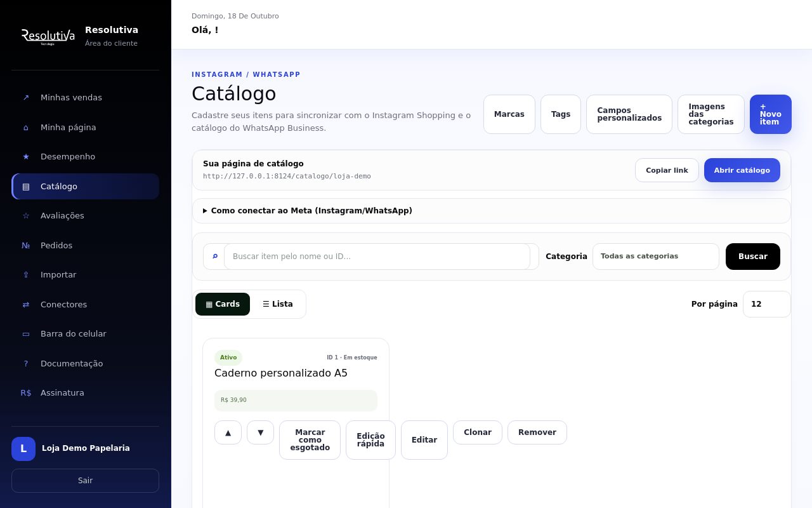Navigate to Conectores in sidebar
The width and height of the screenshot is (812, 508).
[x=86, y=305]
